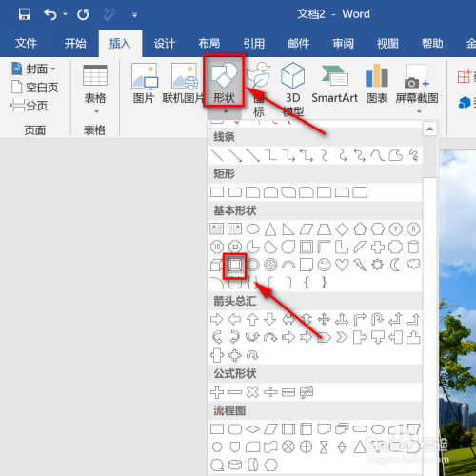Switch to the 帮助 tab
The image size is (476, 476).
432,43
